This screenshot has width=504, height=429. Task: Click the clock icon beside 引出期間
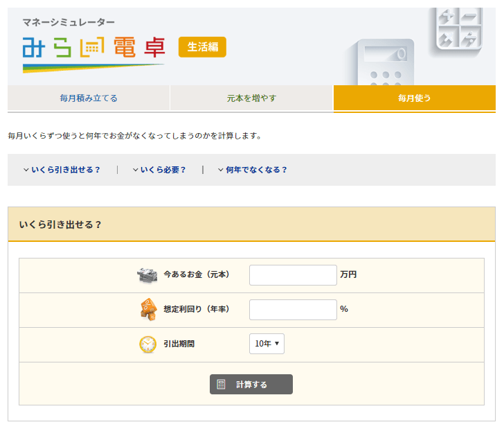tap(147, 344)
